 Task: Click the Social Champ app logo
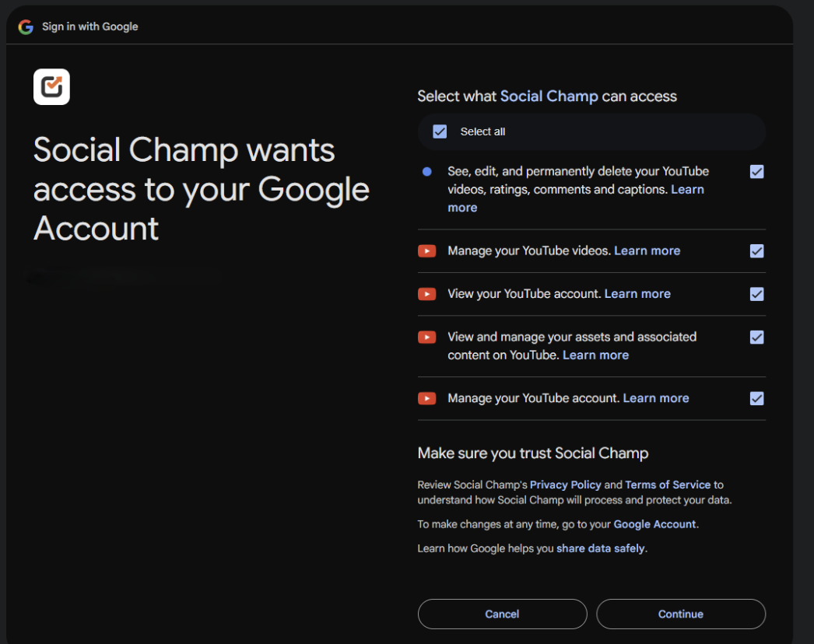[51, 86]
